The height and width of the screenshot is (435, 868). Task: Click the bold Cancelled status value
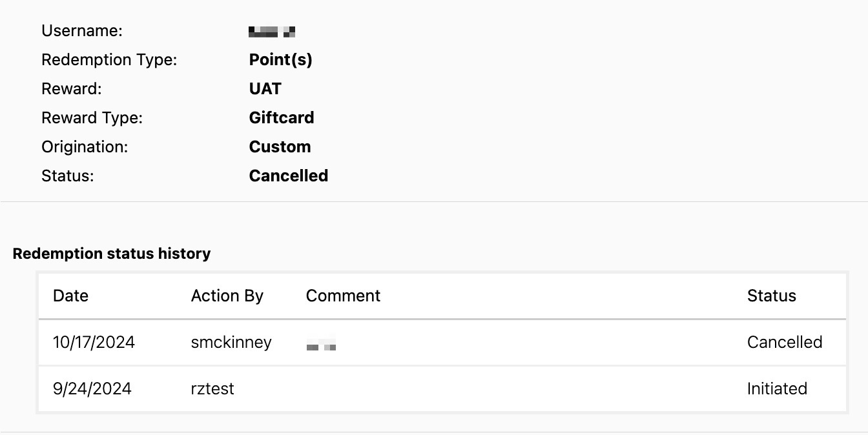pyautogui.click(x=288, y=176)
